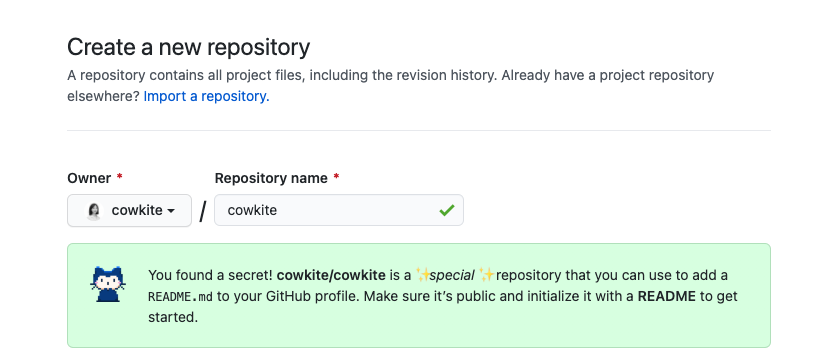The image size is (822, 362).
Task: Focus the Repository name input field
Action: click(x=339, y=211)
